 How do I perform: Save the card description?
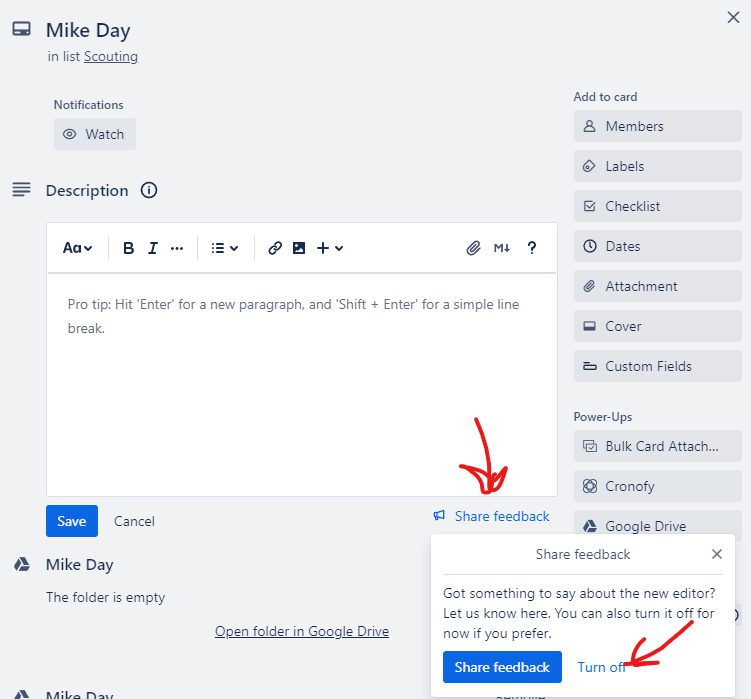point(72,521)
